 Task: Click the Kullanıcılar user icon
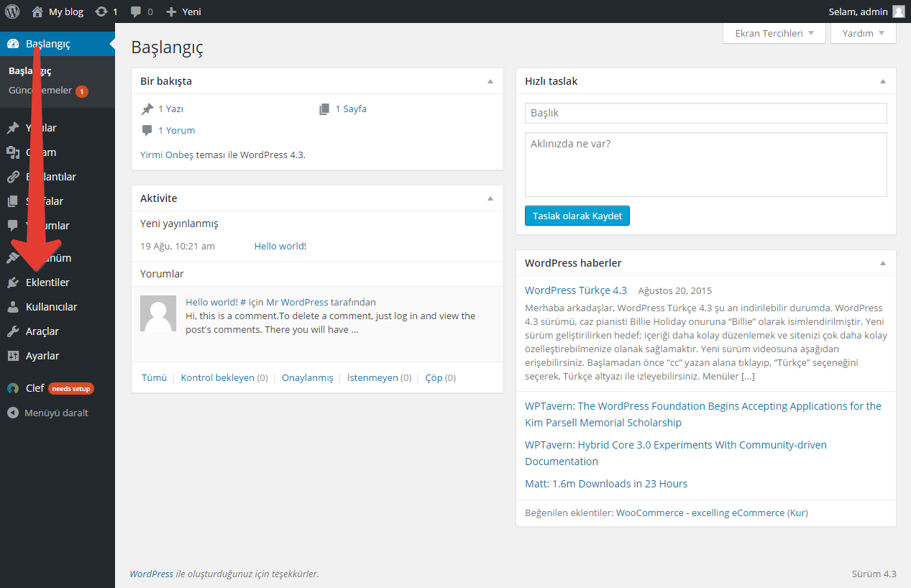(13, 307)
